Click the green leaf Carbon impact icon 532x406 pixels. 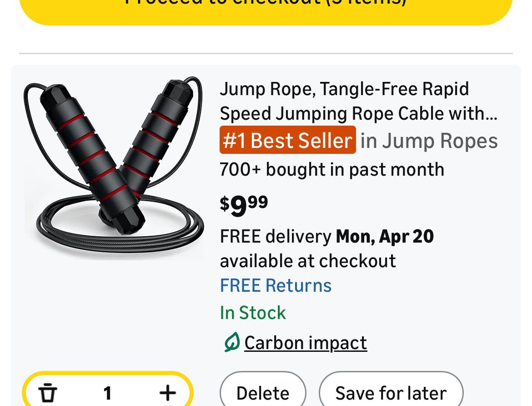pos(231,342)
